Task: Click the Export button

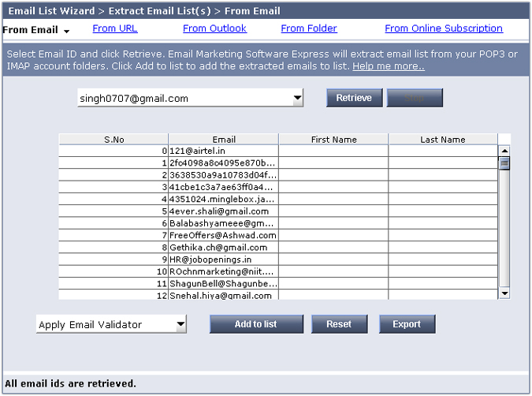Action: coord(407,324)
